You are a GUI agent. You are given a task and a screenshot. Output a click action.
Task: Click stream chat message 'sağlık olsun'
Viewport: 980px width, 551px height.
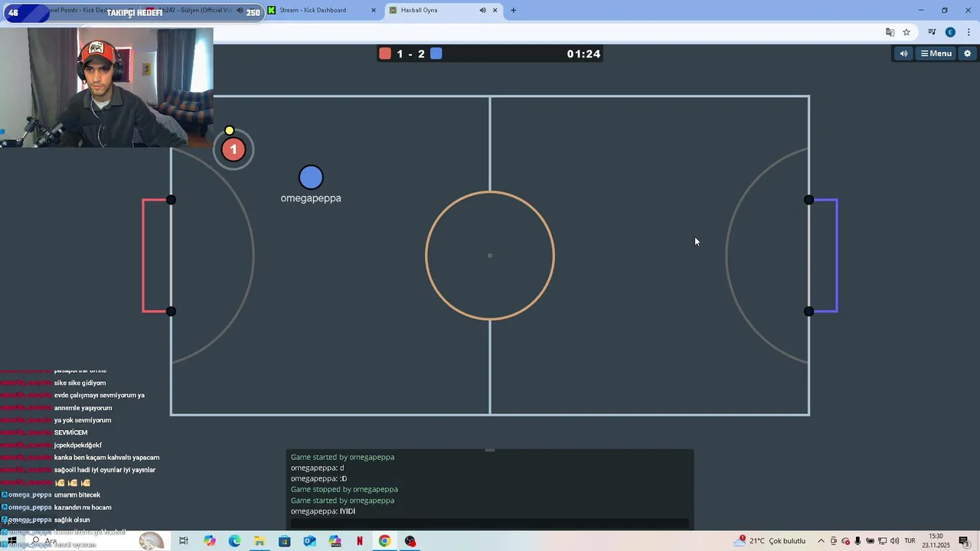(72, 520)
